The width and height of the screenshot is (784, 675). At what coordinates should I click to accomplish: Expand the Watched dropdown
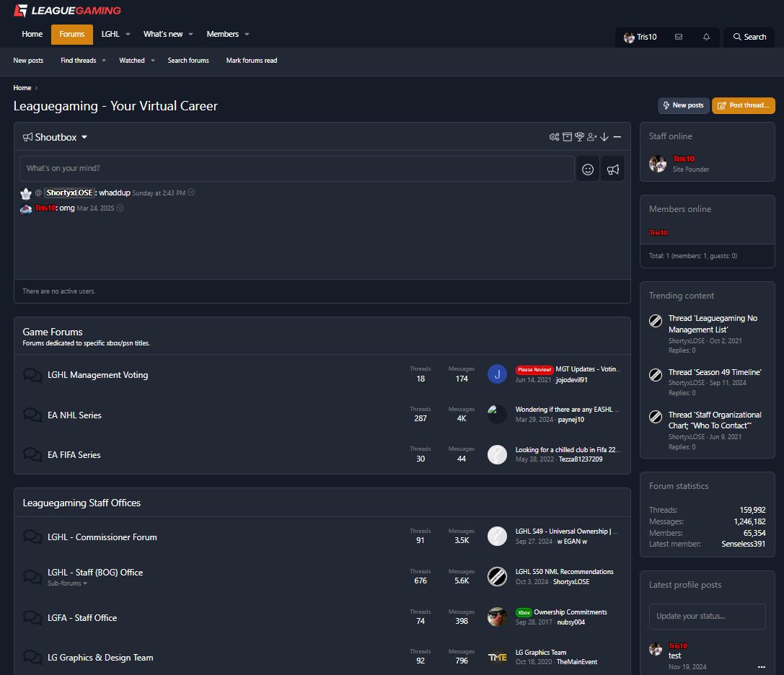(152, 61)
